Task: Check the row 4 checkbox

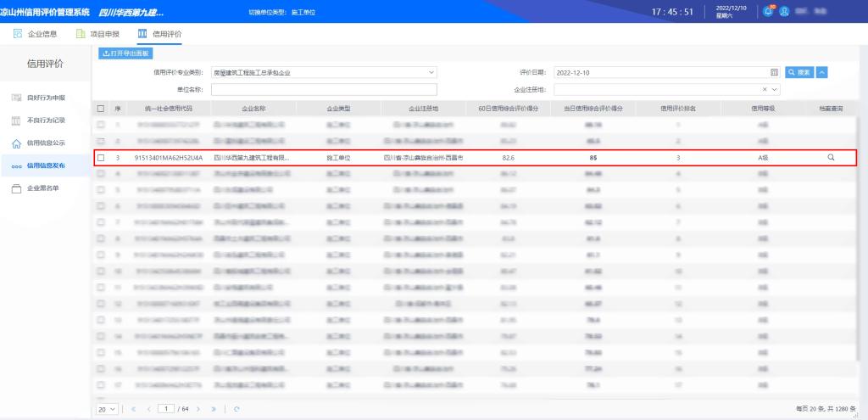Action: tap(101, 173)
